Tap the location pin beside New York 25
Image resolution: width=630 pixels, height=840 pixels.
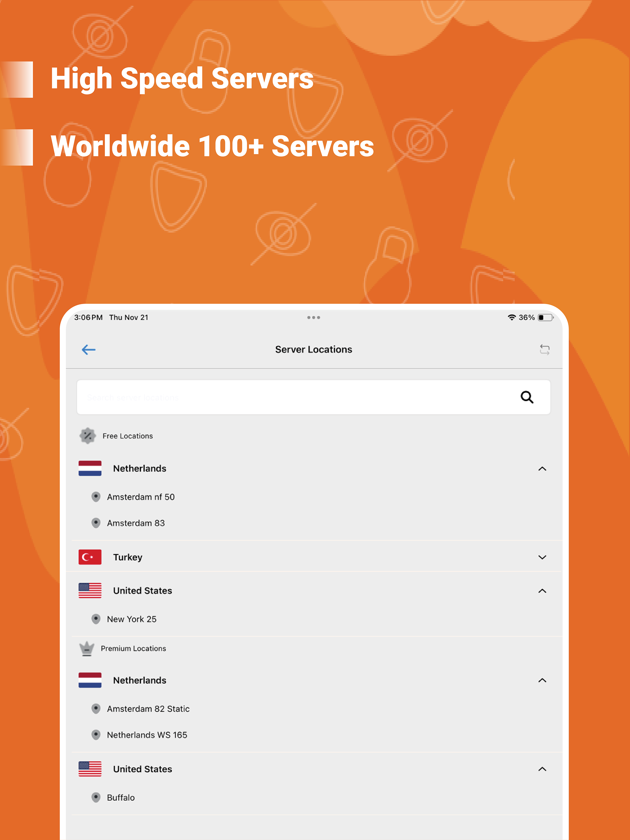pyautogui.click(x=96, y=619)
